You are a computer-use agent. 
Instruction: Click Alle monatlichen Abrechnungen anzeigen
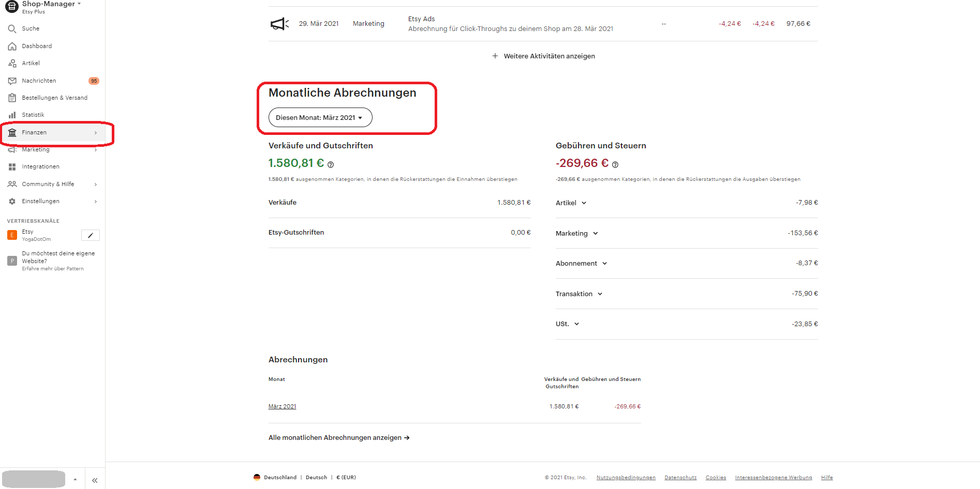pyautogui.click(x=339, y=438)
